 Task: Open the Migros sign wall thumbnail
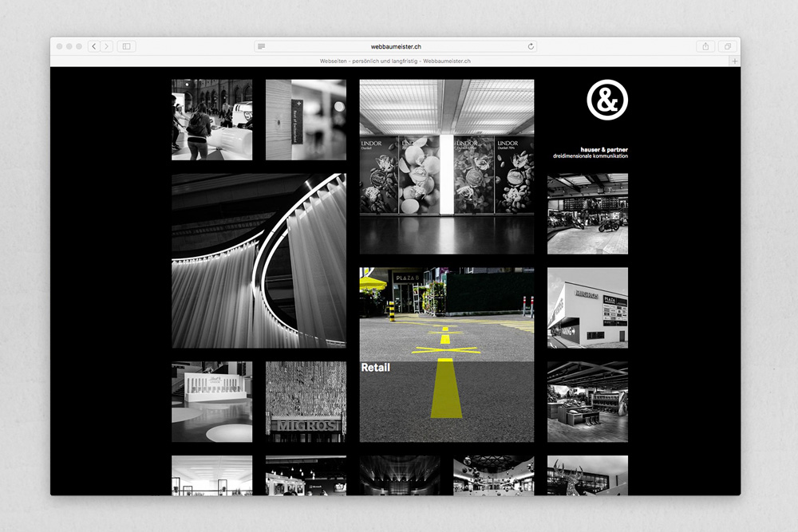pyautogui.click(x=306, y=402)
